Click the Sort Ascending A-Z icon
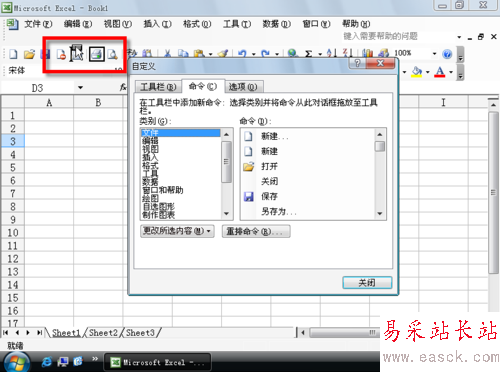This screenshot has height=372, width=500. (331, 53)
